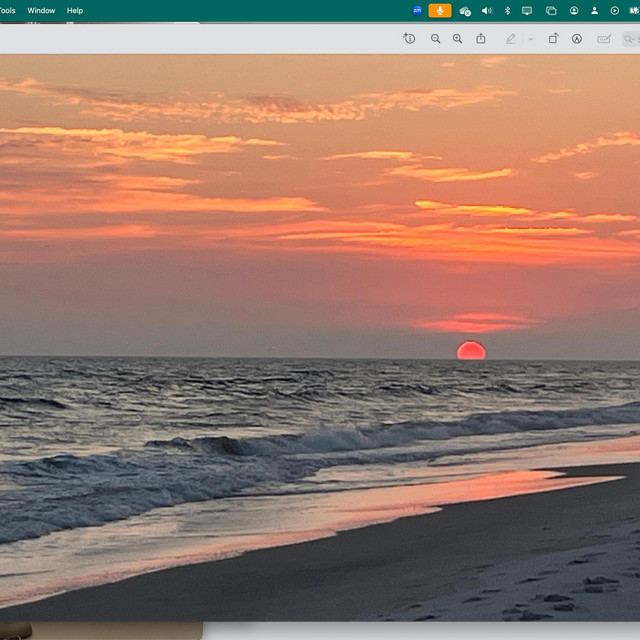Viewport: 640px width, 640px height.
Task: Toggle the orange microphone indicator
Action: [440, 11]
